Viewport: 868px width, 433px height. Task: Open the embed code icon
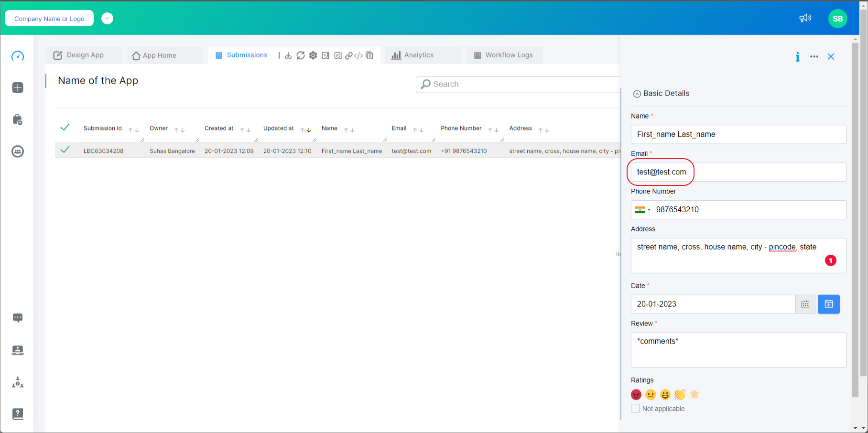(359, 55)
